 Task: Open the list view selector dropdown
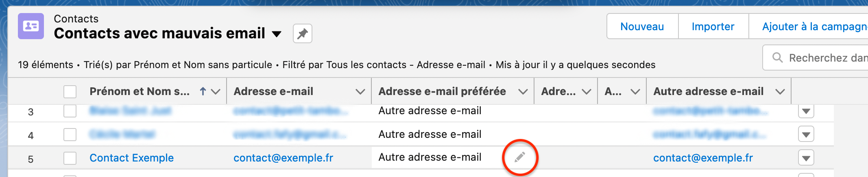(x=277, y=34)
